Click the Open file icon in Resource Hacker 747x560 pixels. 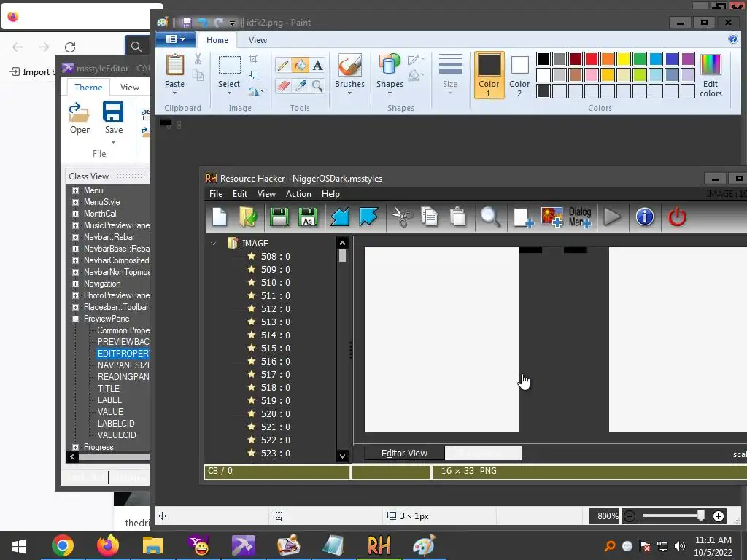coord(248,217)
